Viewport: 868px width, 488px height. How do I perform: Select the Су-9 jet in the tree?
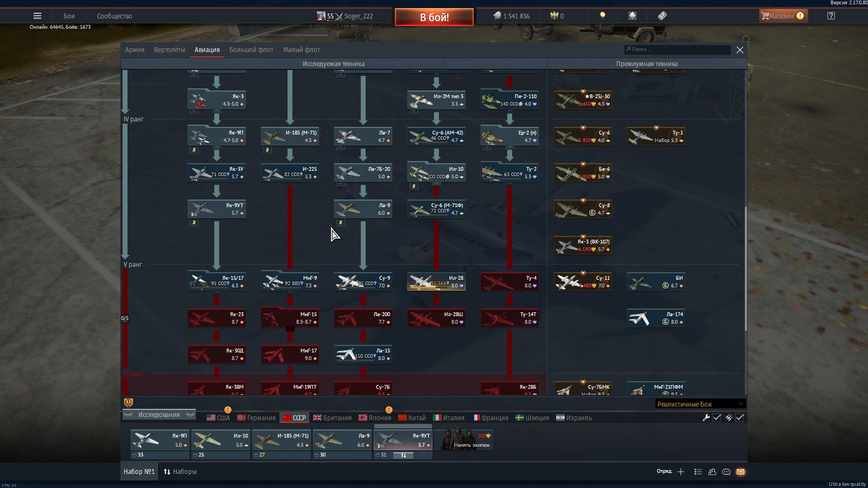coord(363,281)
